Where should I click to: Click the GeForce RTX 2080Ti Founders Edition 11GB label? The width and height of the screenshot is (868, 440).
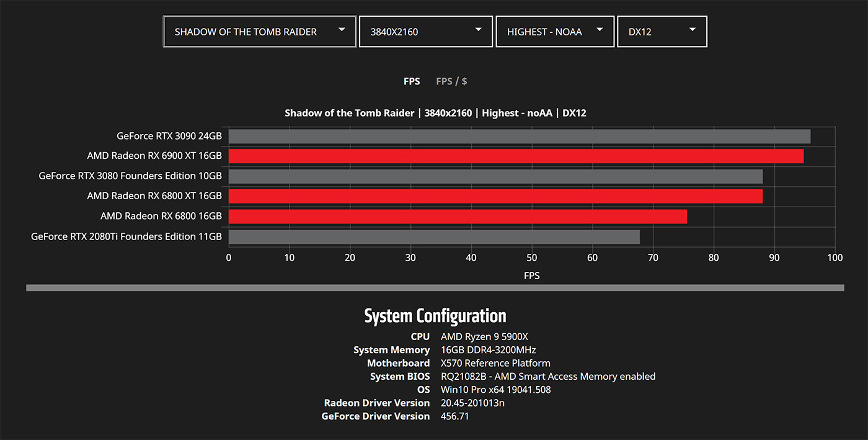126,236
